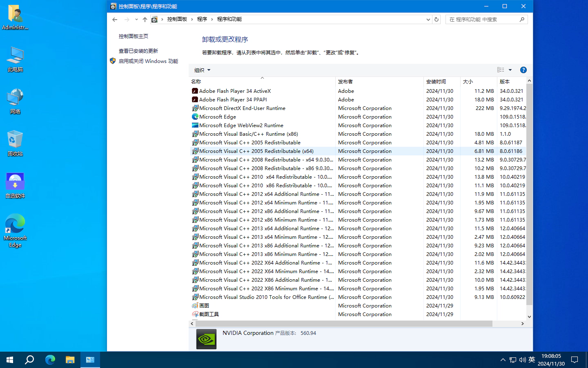The image size is (588, 368).
Task: Open the network tray icon
Action: (x=513, y=360)
